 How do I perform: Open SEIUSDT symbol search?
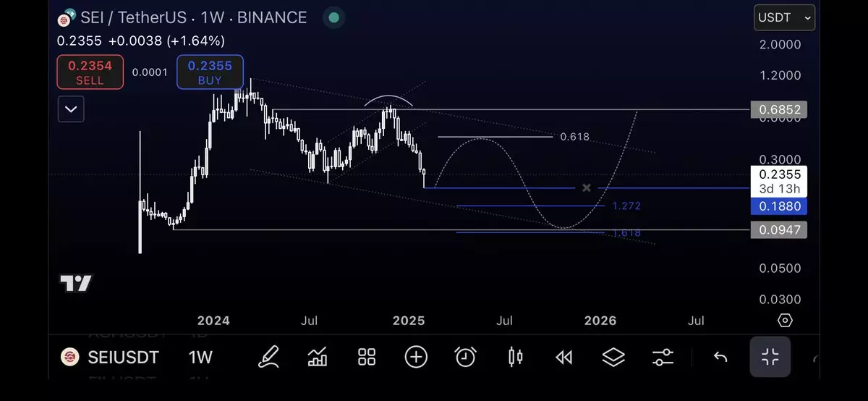[x=122, y=357]
